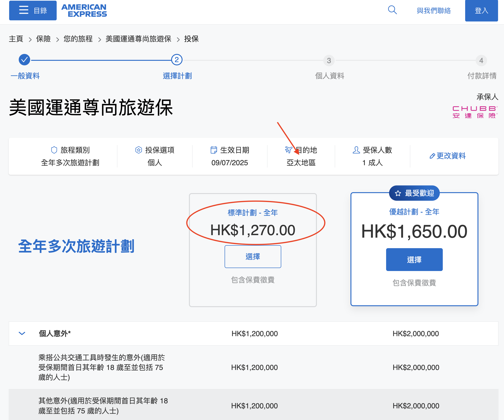Click the airplane icon beside 目的地
Screen dimensions: 504x420
coord(289,150)
